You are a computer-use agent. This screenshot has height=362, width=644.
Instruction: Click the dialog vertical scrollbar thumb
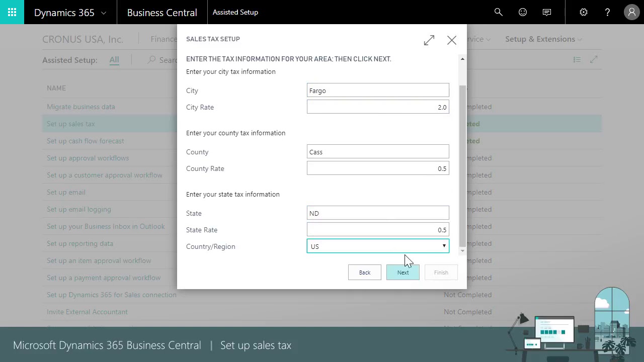tap(462, 166)
